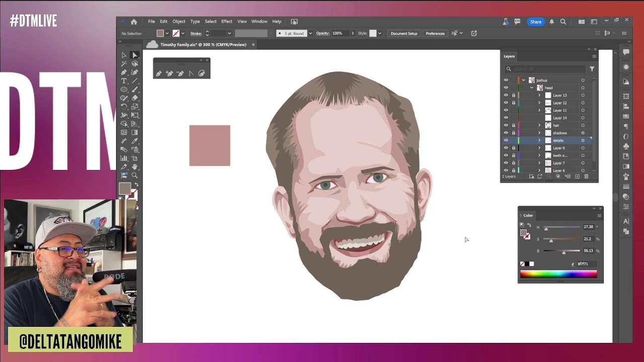Image resolution: width=644 pixels, height=362 pixels.
Task: Open the notifications bell icon
Action: (x=551, y=22)
